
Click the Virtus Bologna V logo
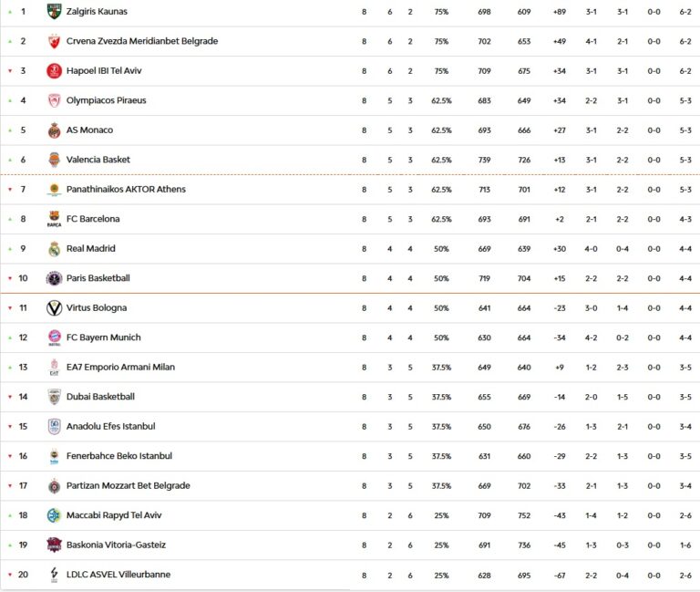click(54, 308)
